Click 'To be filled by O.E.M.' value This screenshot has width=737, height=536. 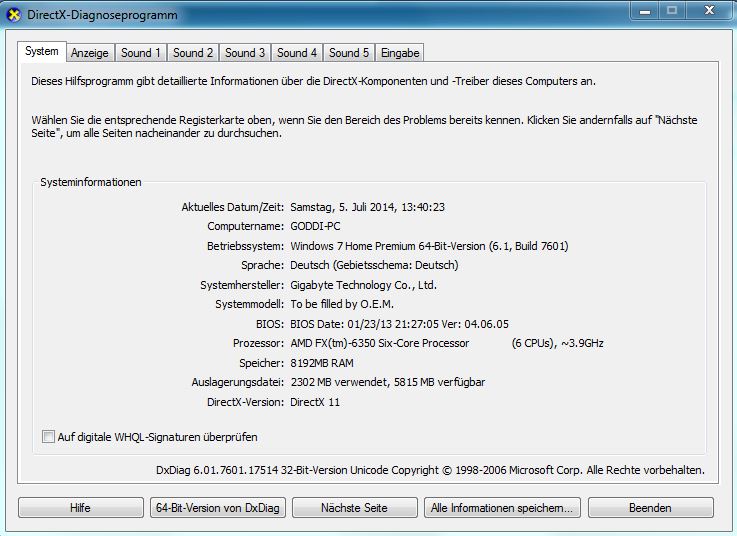342,305
